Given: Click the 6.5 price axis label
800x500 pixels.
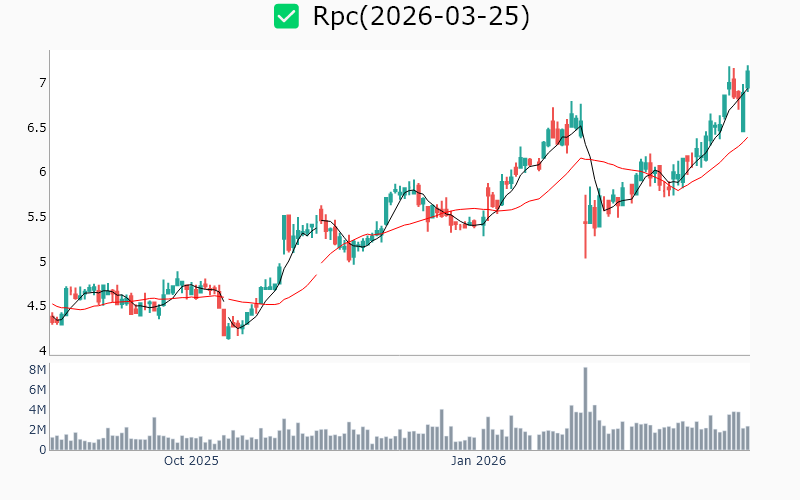Looking at the screenshot, I should [36, 127].
